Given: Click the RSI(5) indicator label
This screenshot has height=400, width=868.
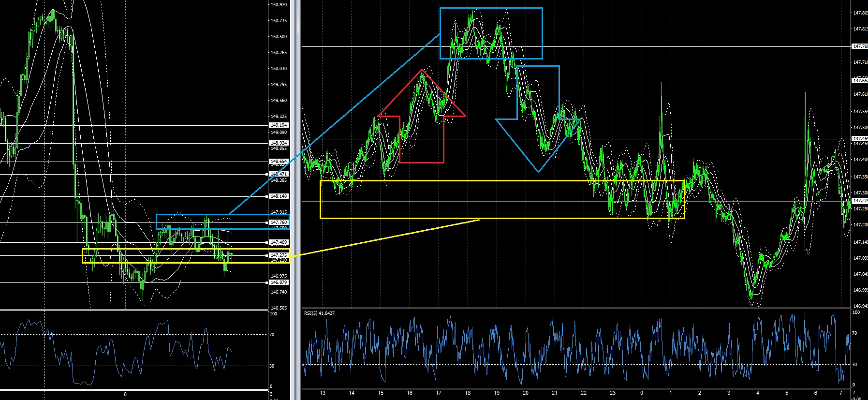Looking at the screenshot, I should click(319, 313).
